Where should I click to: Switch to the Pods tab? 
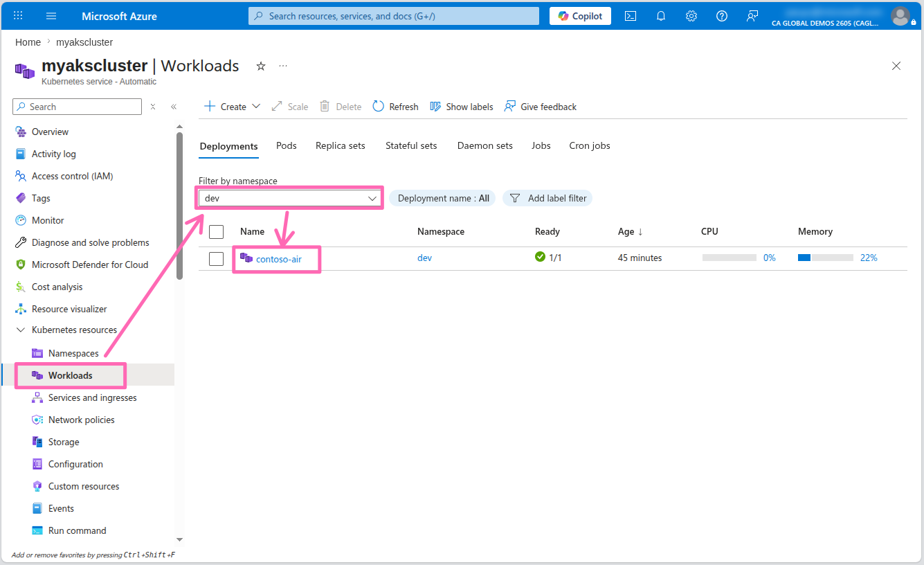pyautogui.click(x=287, y=145)
